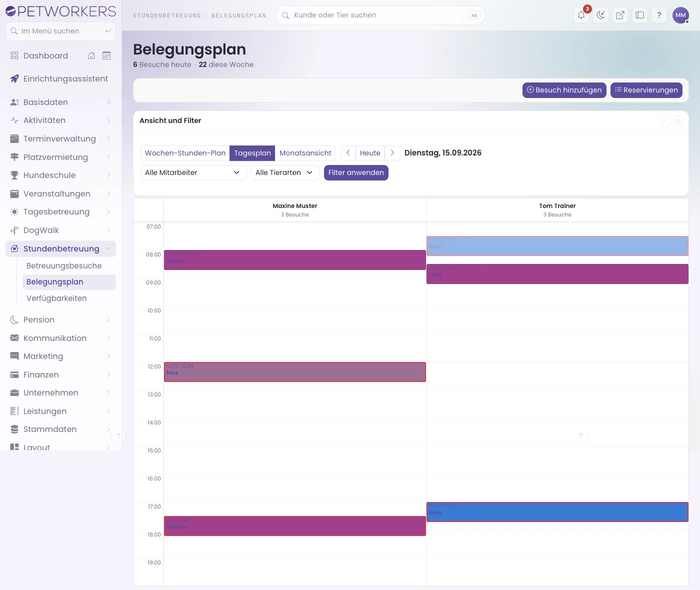Expand the Hundeschule menu
Viewport: 700px width, 590px height.
pyautogui.click(x=60, y=175)
